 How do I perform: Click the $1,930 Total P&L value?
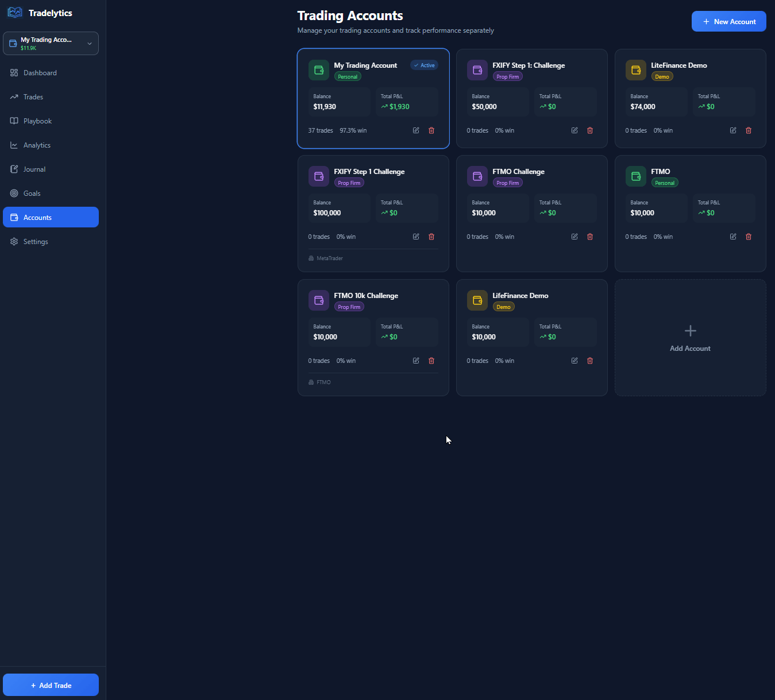click(399, 107)
